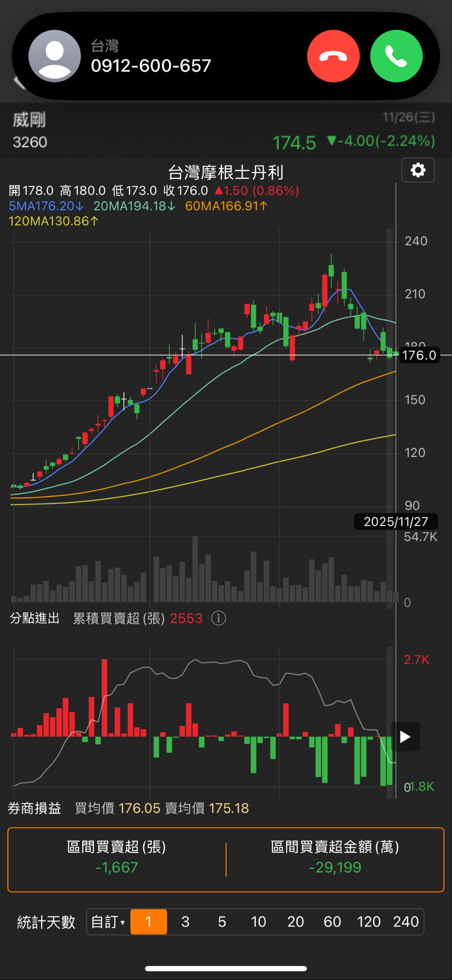Tap the caller avatar icon
Screen dimensions: 452x980
55,56
